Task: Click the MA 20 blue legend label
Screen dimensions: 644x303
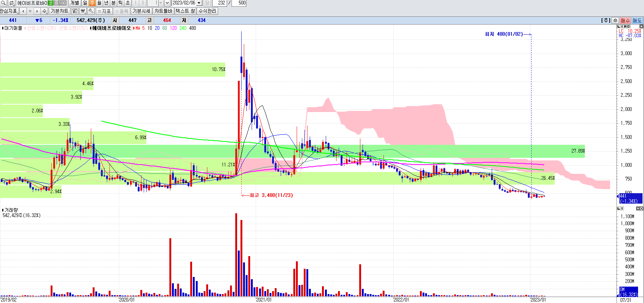Action: 157,28
